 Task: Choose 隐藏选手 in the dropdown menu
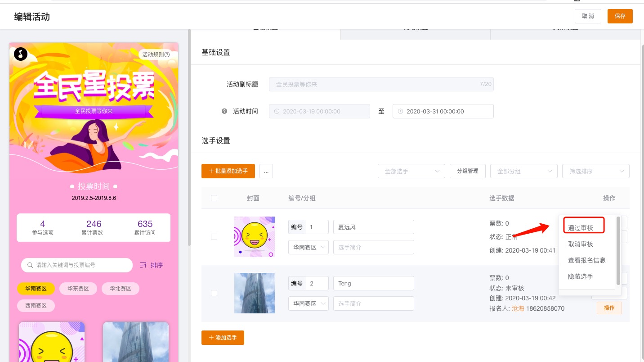tap(581, 276)
